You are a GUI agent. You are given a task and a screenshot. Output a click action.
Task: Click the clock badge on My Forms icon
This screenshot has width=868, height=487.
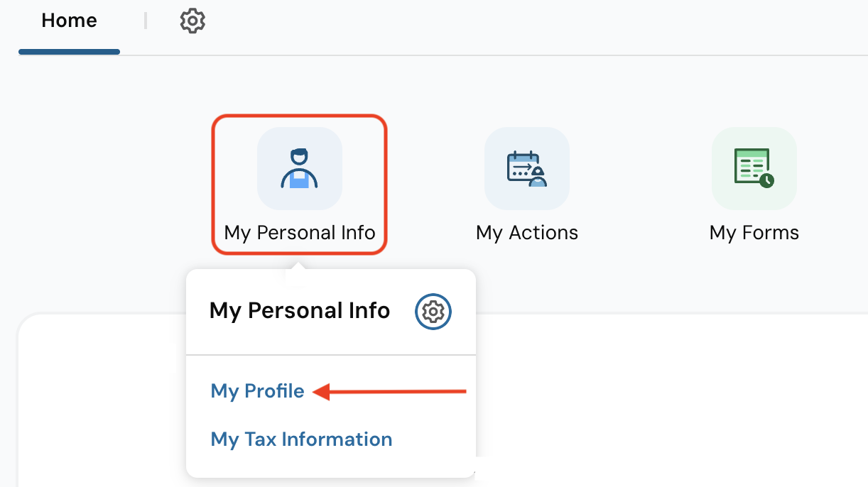(x=766, y=180)
